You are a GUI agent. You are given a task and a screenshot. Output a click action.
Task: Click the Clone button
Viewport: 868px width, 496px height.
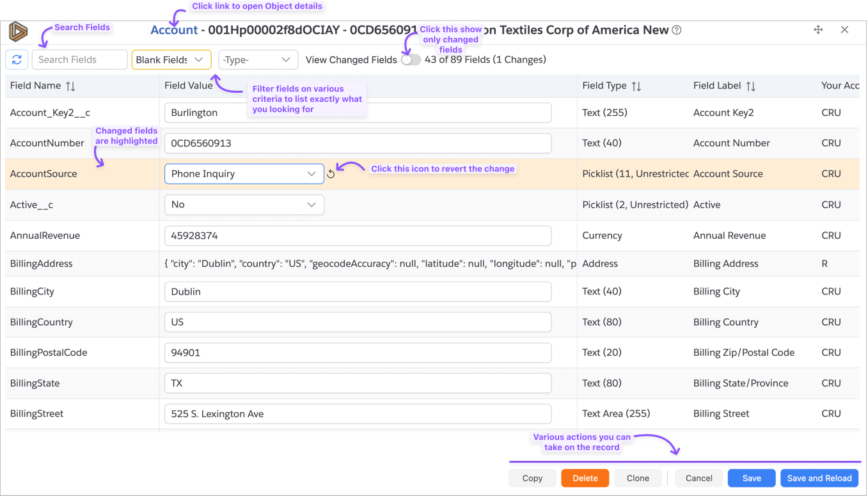(638, 478)
